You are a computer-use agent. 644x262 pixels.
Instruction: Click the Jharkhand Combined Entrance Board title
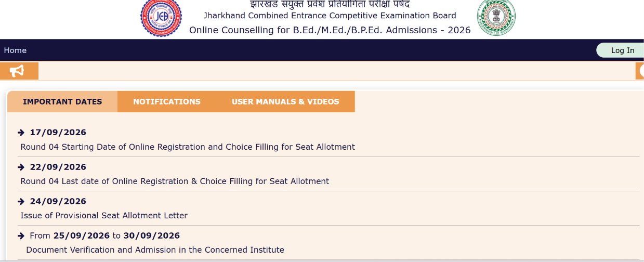pyautogui.click(x=330, y=16)
